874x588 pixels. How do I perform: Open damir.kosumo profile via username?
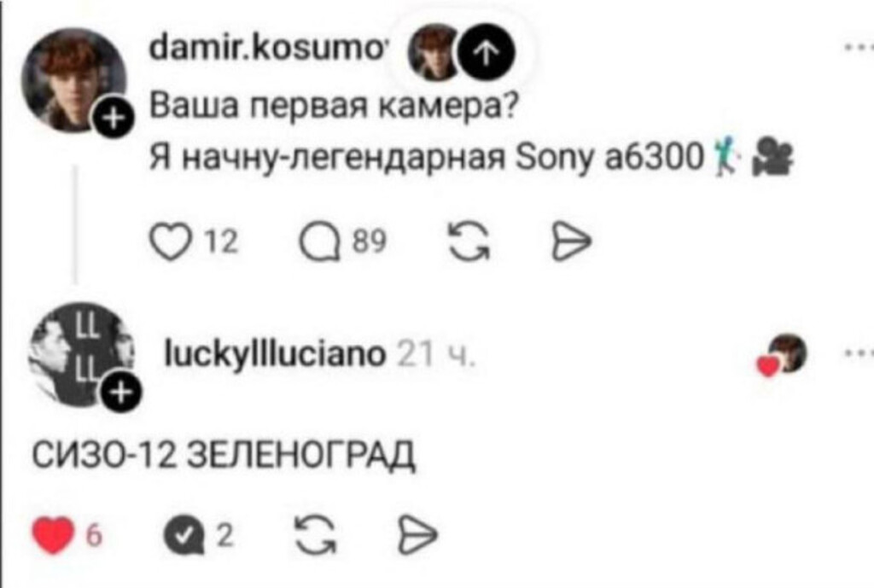tap(267, 50)
